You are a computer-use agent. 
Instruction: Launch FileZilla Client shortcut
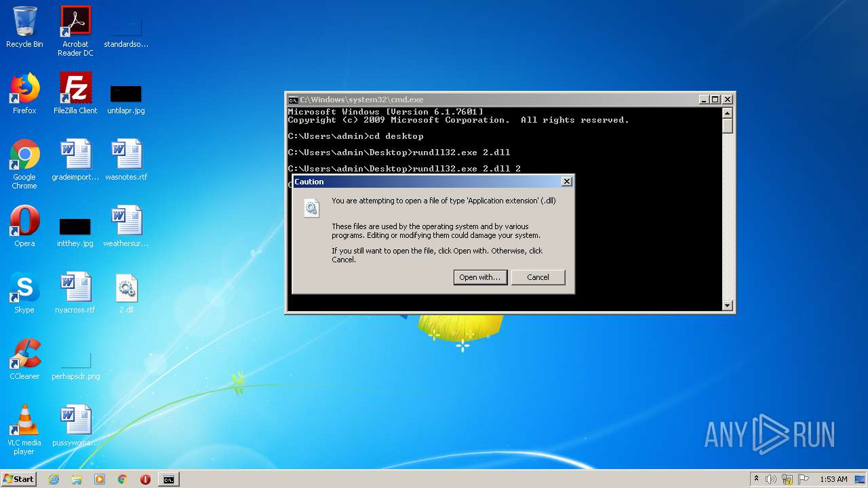point(75,94)
